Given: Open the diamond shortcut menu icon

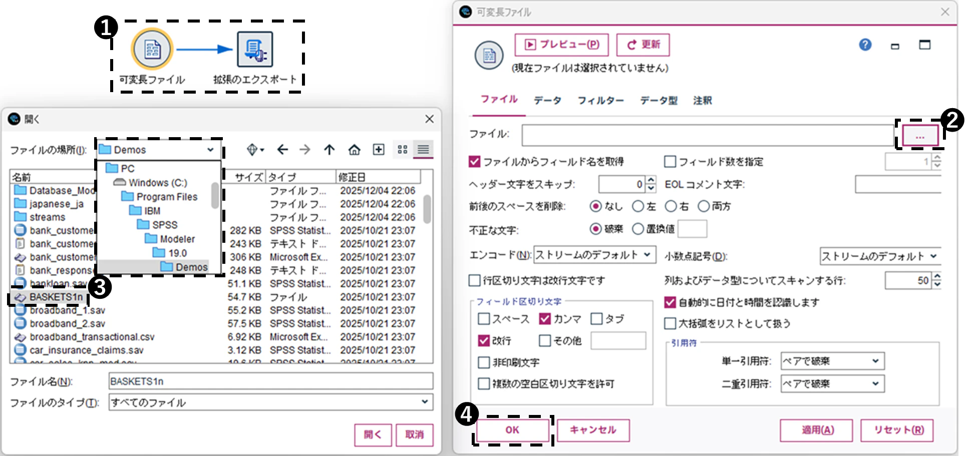Looking at the screenshot, I should [255, 150].
